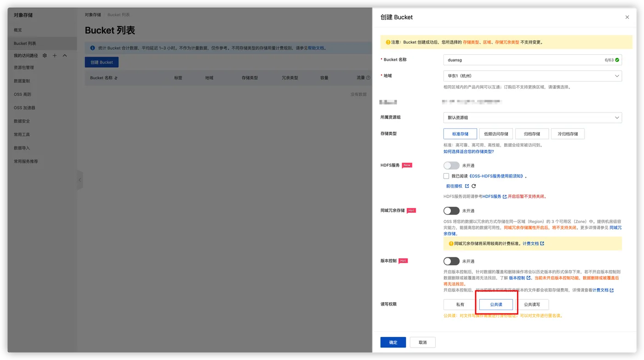Click the Hot badge beside 版本控制
This screenshot has width=644, height=360.
[x=403, y=261]
